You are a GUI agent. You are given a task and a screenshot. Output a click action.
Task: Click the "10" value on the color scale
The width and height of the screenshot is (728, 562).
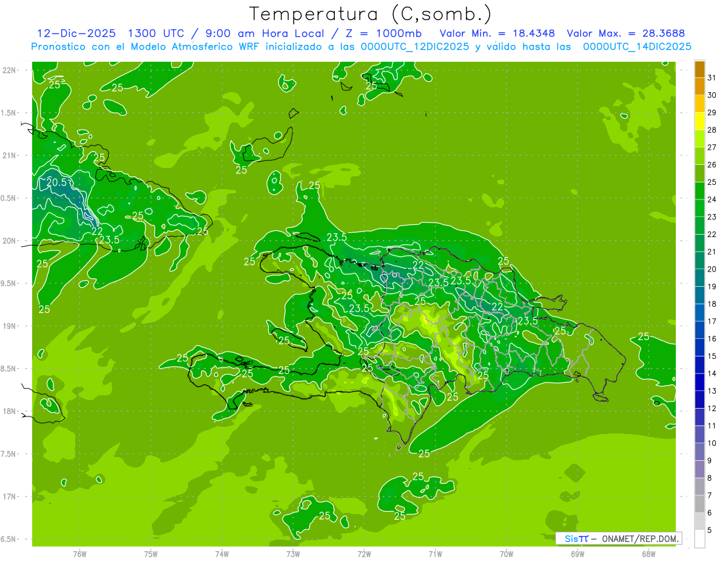click(x=712, y=443)
